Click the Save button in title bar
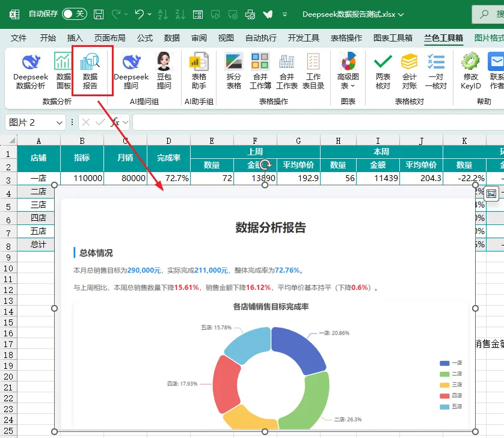Screen dimensions: 504x438 (x=99, y=14)
